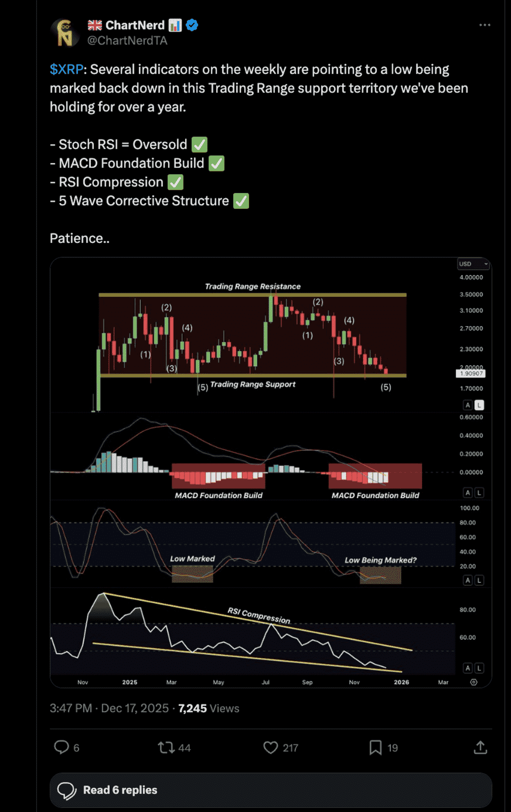Click the 1.90907 current price label
Viewport: 511px width, 812px height.
coord(471,373)
